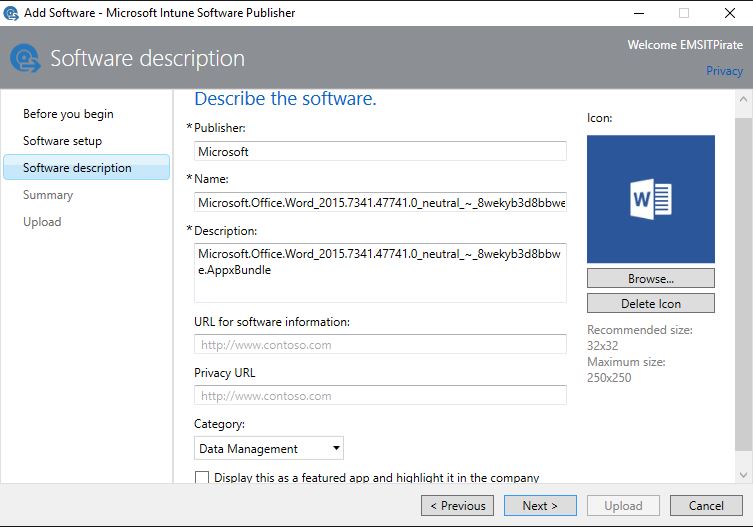The image size is (753, 527).
Task: Click the Maximum size: 250x250 text
Action: tap(626, 369)
